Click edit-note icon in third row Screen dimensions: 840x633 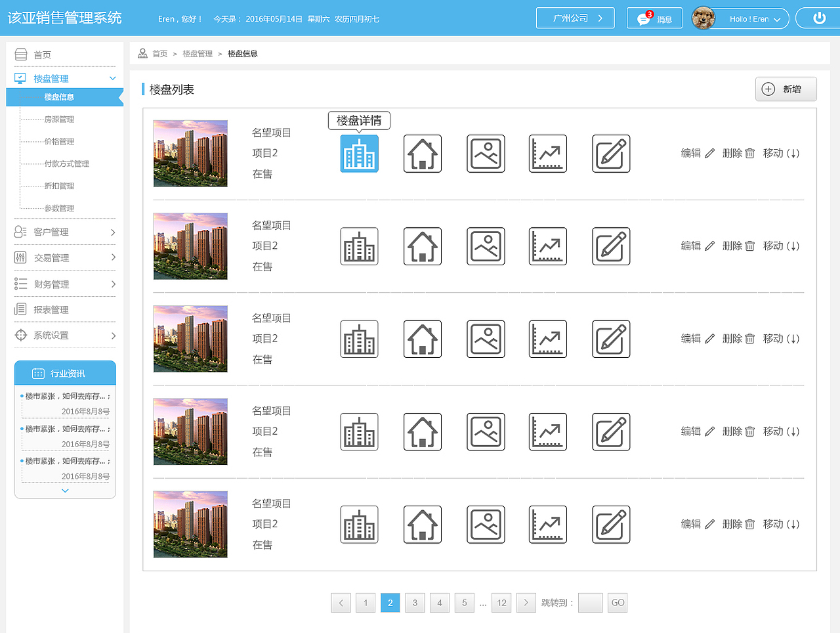click(611, 339)
